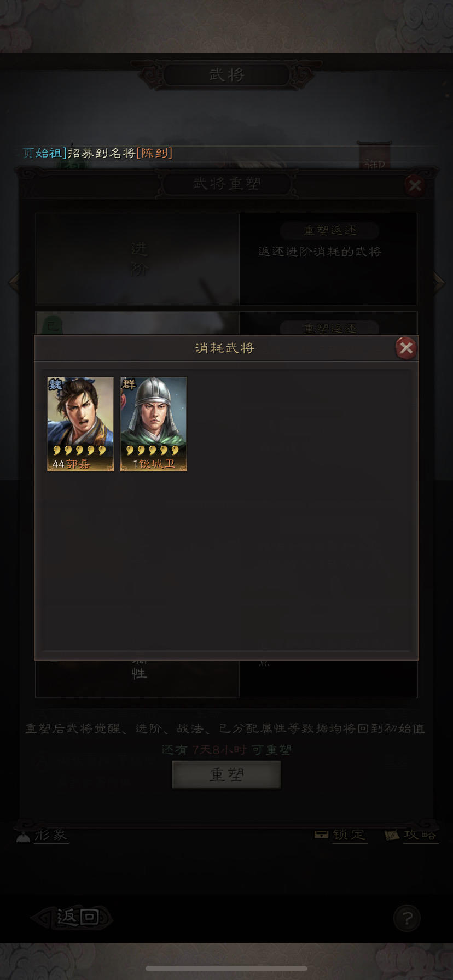Open the 攻略 guide link
This screenshot has height=980, width=453.
click(411, 835)
